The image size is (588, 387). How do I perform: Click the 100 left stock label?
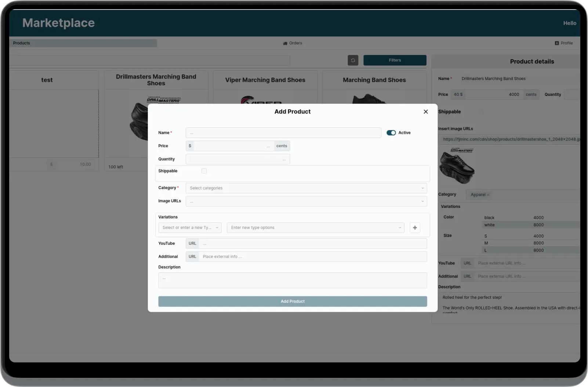point(116,167)
